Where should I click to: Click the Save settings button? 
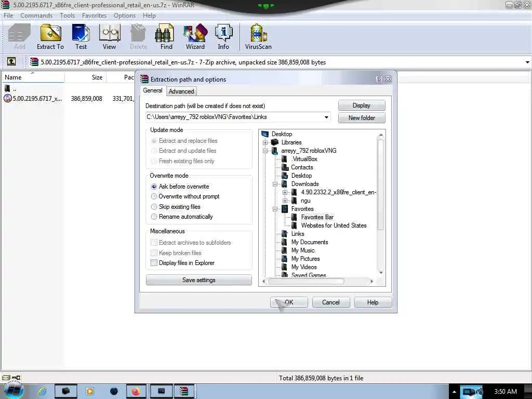coord(199,280)
